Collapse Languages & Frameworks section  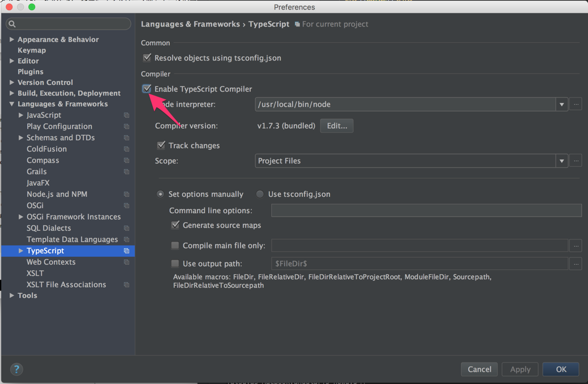pyautogui.click(x=12, y=103)
